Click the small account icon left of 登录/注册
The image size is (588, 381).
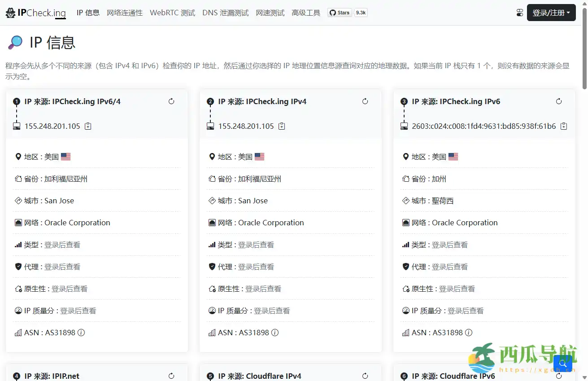(x=519, y=12)
